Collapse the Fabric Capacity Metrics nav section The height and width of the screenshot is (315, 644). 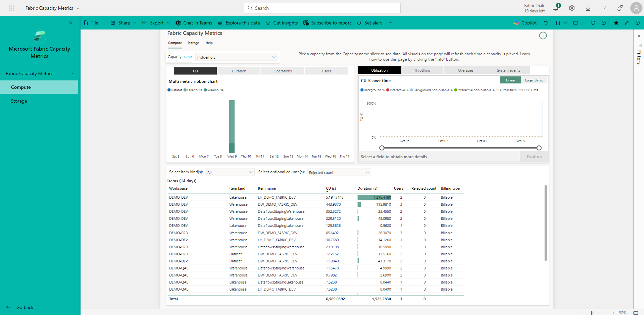pos(73,73)
